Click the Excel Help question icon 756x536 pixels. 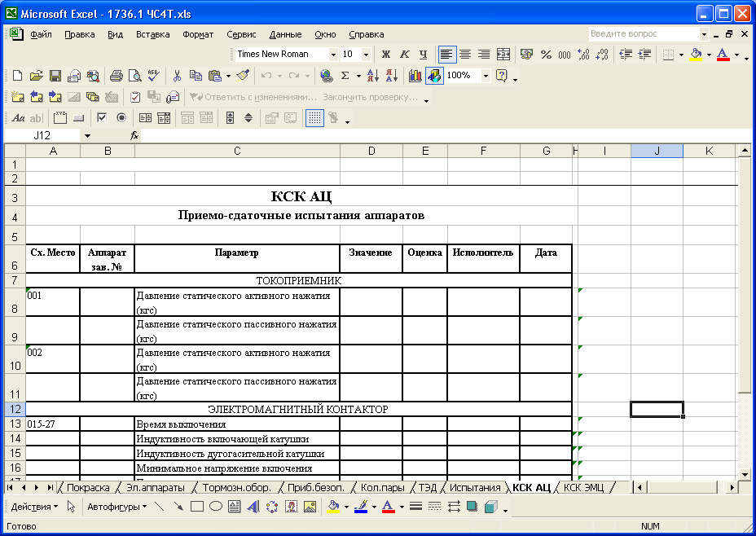(x=502, y=76)
